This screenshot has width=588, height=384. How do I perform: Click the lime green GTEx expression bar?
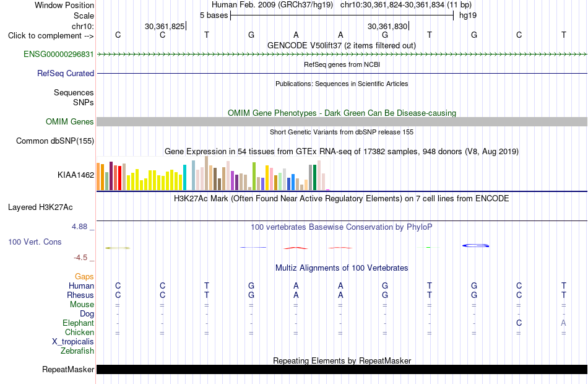(x=254, y=176)
